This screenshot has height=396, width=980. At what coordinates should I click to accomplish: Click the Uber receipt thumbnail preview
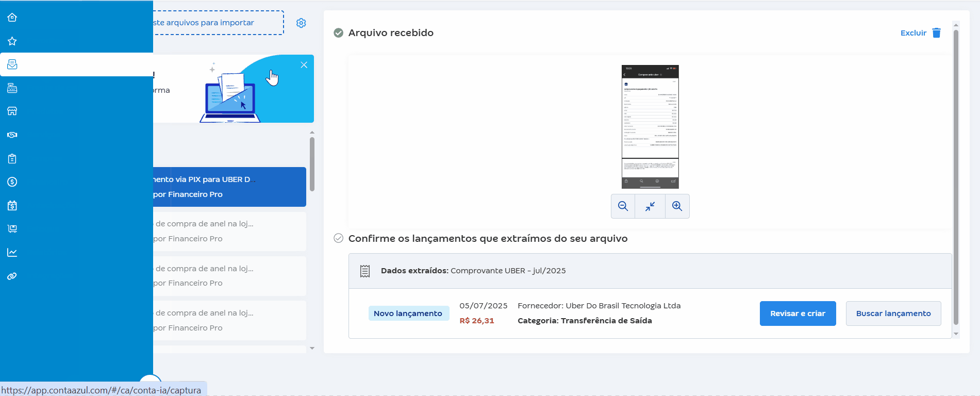[x=650, y=127]
